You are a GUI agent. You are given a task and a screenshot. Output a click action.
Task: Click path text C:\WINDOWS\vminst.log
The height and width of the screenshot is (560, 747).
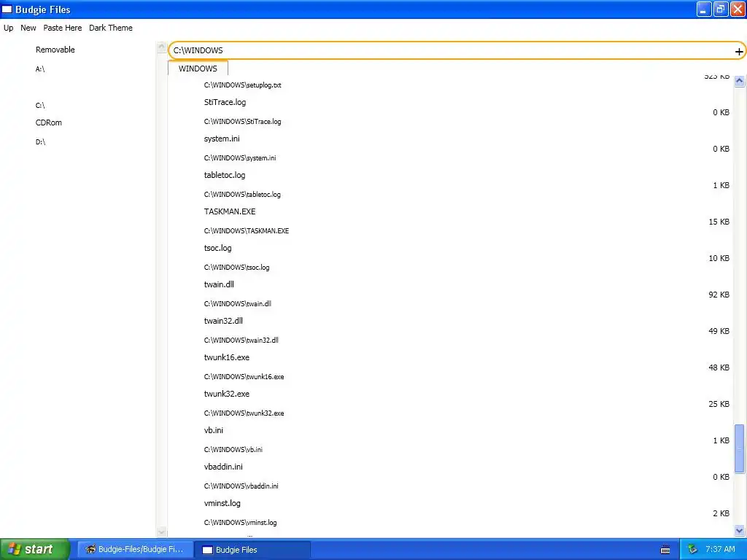[x=240, y=522]
